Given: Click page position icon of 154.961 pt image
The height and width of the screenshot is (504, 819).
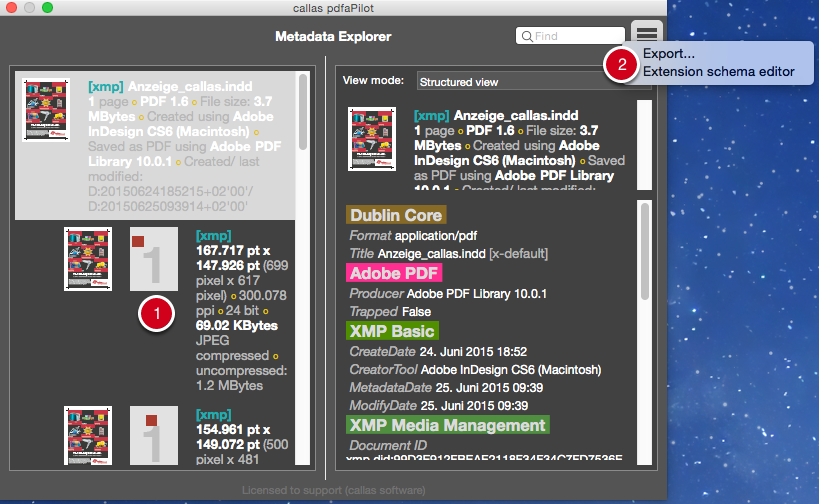Looking at the screenshot, I should (154, 436).
